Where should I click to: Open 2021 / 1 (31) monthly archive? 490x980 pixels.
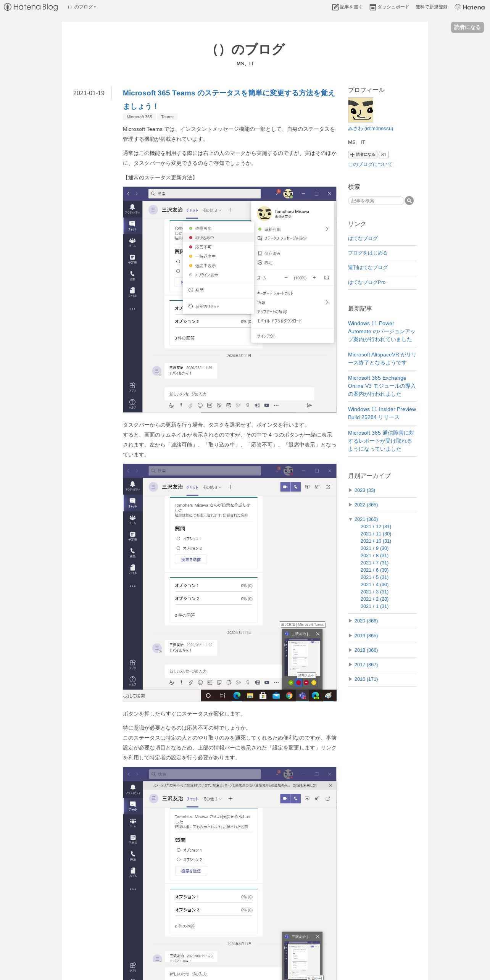click(374, 606)
